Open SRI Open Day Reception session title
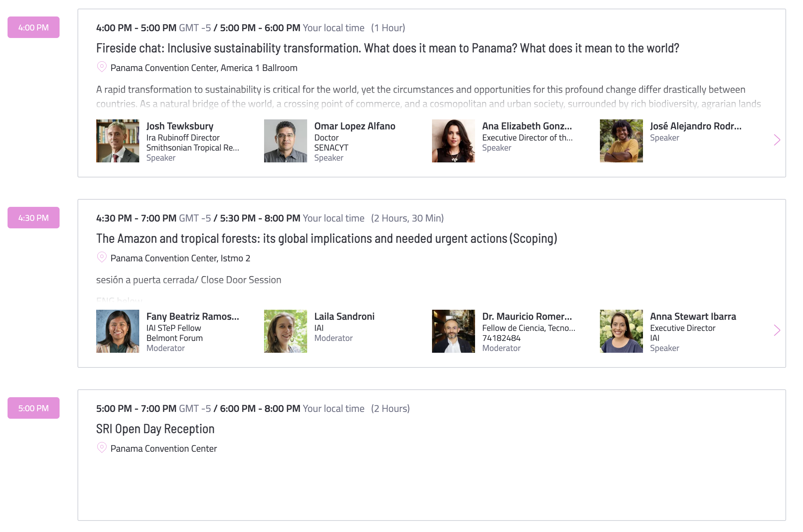This screenshot has width=803, height=532. (x=155, y=429)
